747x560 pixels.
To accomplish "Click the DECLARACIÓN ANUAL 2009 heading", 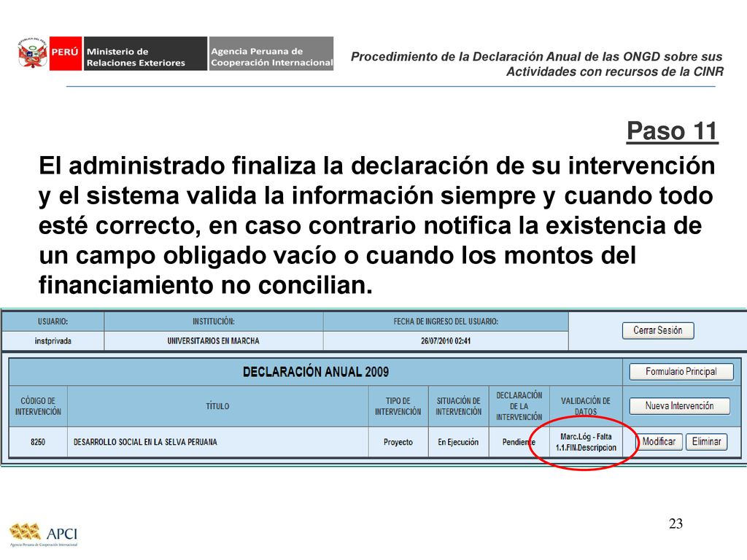I will tap(316, 372).
